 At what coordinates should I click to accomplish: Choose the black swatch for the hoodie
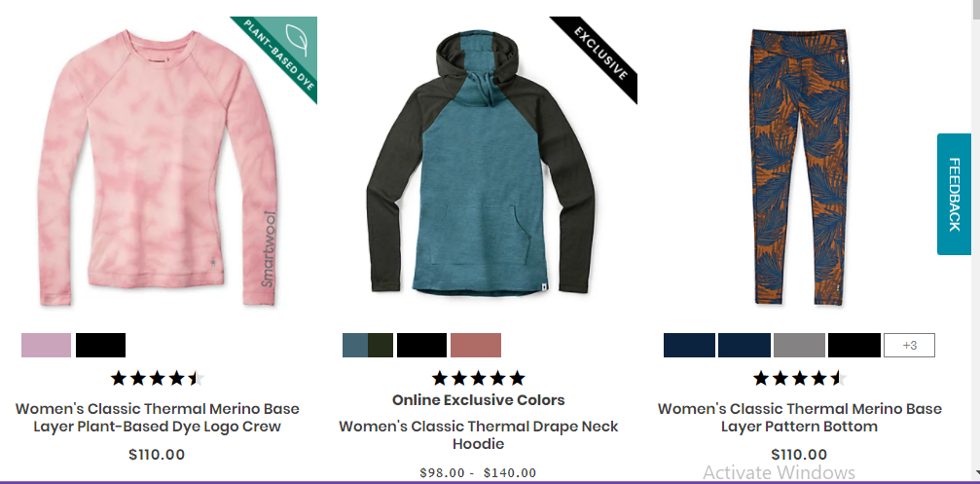click(x=421, y=345)
